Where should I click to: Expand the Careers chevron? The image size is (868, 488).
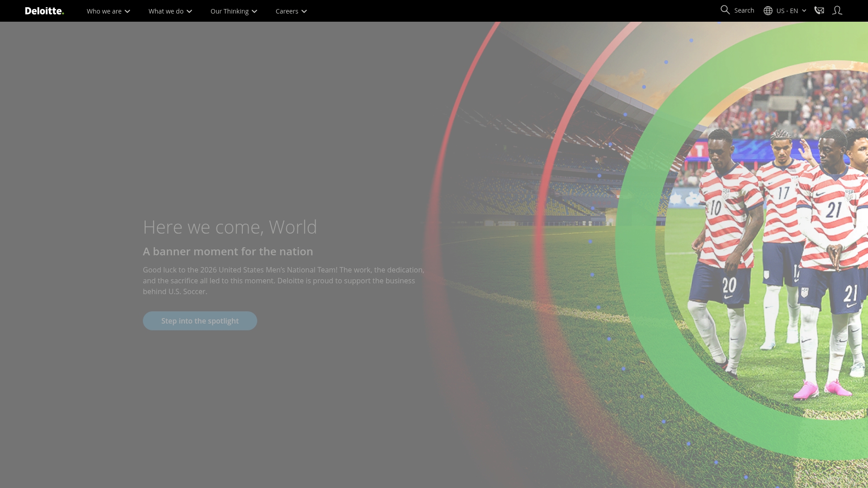click(304, 11)
